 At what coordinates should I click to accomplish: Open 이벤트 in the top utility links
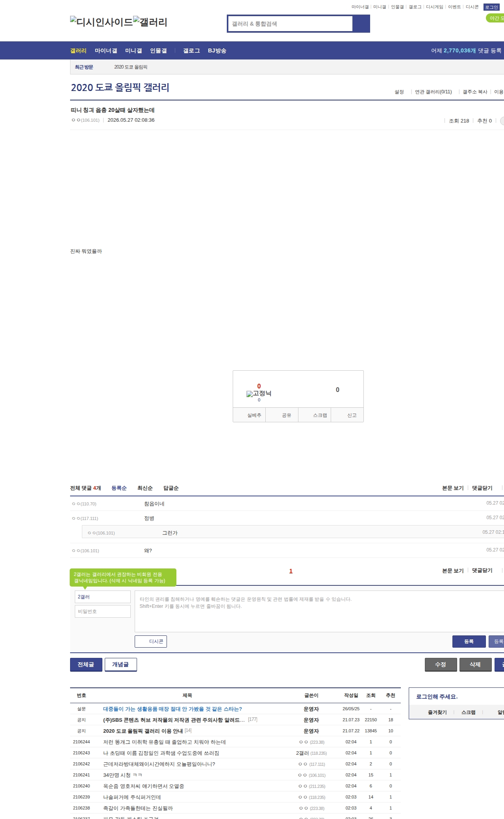454,7
